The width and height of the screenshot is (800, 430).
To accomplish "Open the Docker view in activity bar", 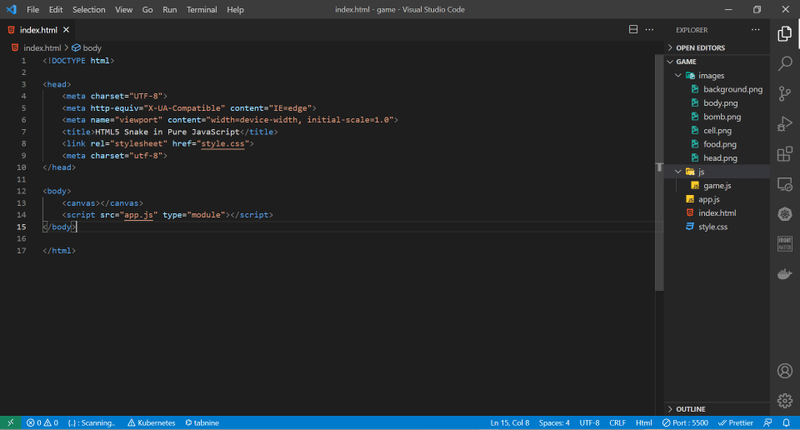I will click(x=785, y=274).
